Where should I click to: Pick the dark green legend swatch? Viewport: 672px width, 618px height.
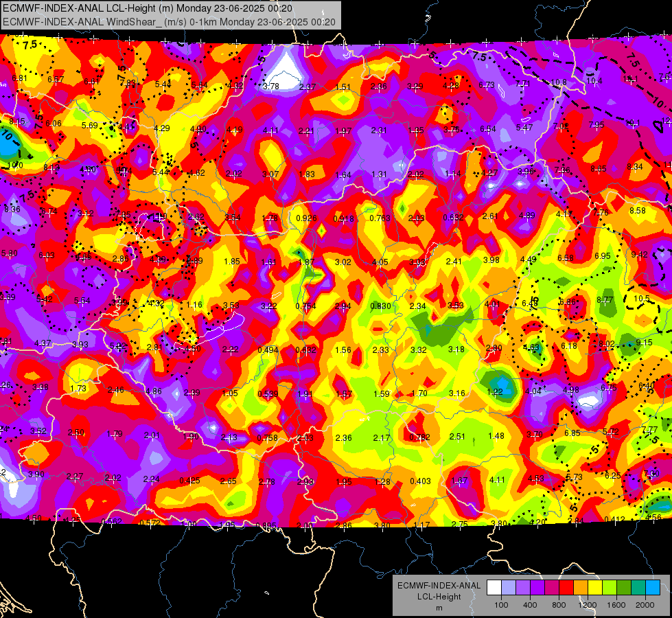(624, 587)
